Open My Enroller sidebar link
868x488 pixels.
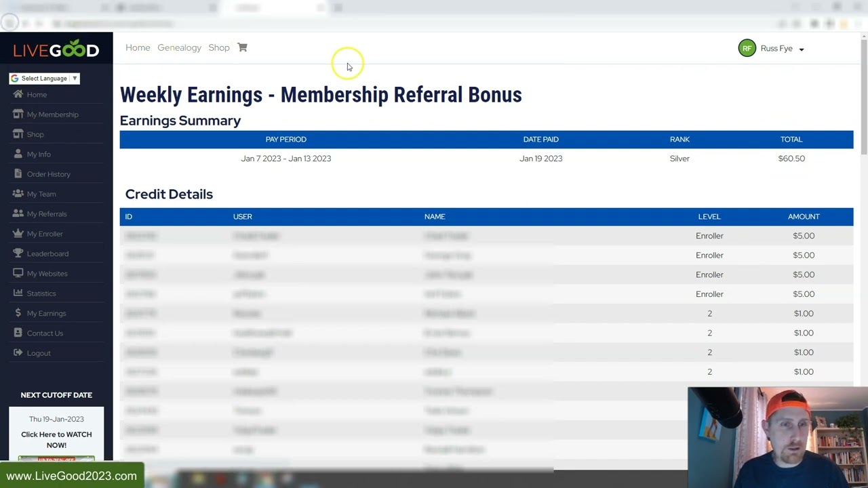click(45, 234)
